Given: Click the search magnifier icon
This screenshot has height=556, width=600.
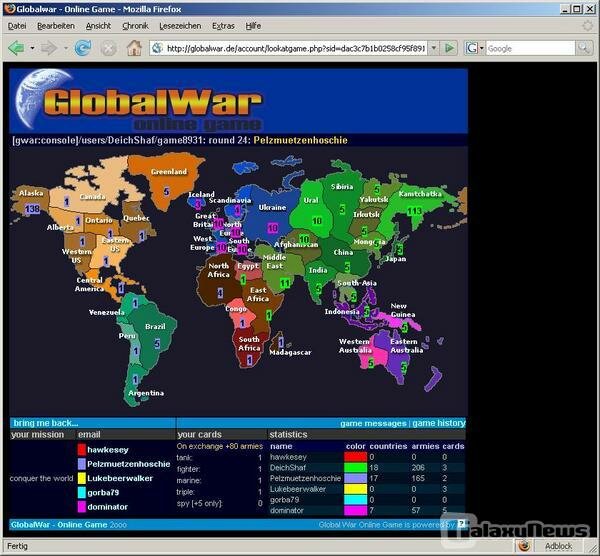Looking at the screenshot, I should (x=583, y=48).
